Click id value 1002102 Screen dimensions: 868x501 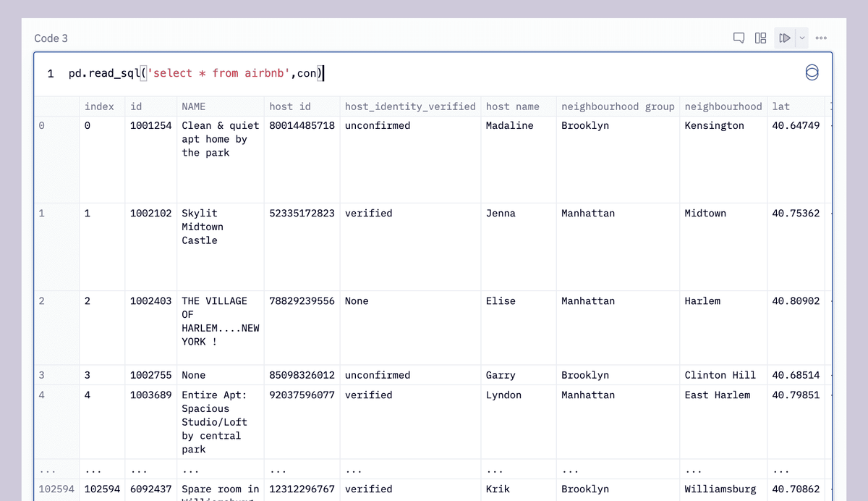tap(150, 213)
